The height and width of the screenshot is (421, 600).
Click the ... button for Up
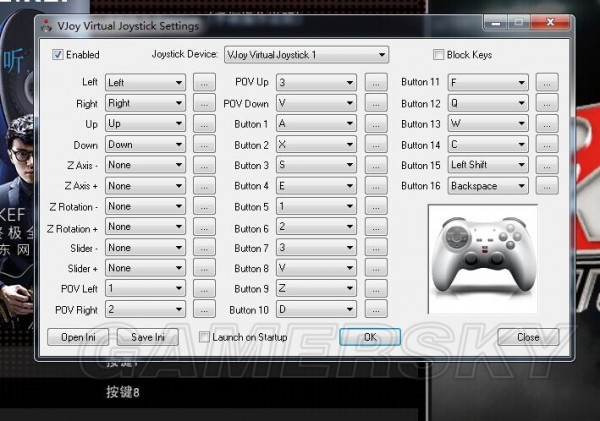[204, 124]
